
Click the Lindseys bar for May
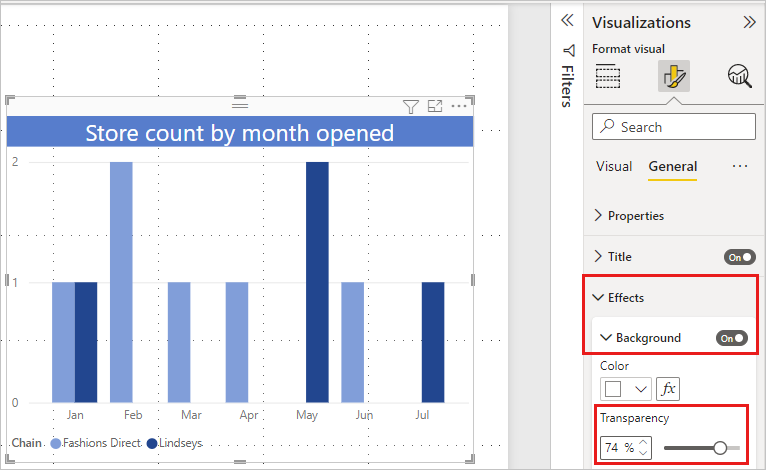318,282
